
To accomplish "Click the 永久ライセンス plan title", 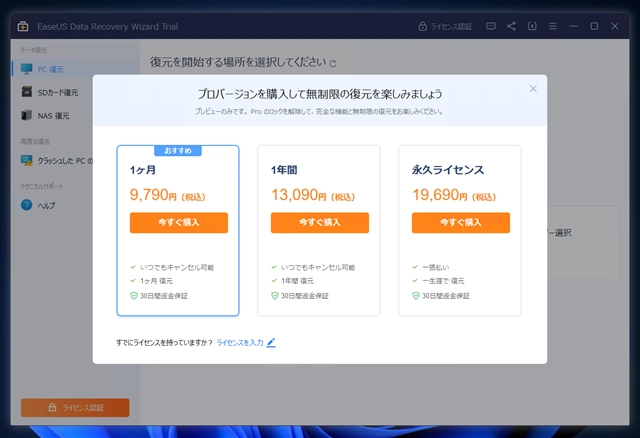I will (448, 170).
